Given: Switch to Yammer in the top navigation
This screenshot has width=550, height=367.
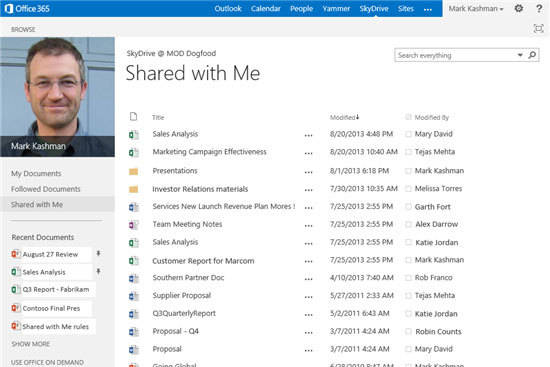Looking at the screenshot, I should tap(336, 8).
